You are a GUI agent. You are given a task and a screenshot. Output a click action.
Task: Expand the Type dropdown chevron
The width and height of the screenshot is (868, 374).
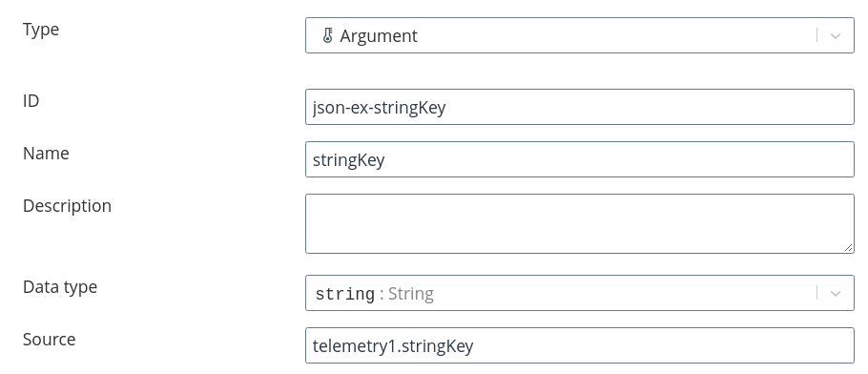[x=836, y=36]
